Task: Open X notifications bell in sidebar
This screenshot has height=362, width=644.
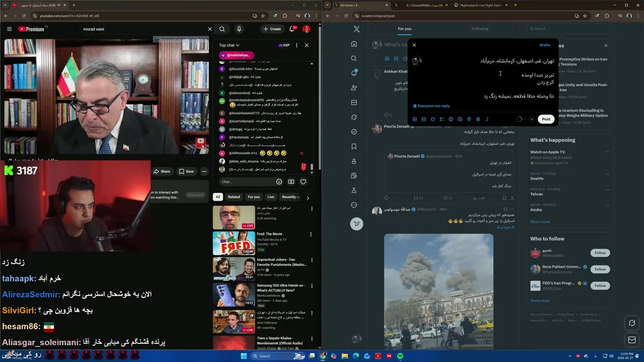Action: 354,73
